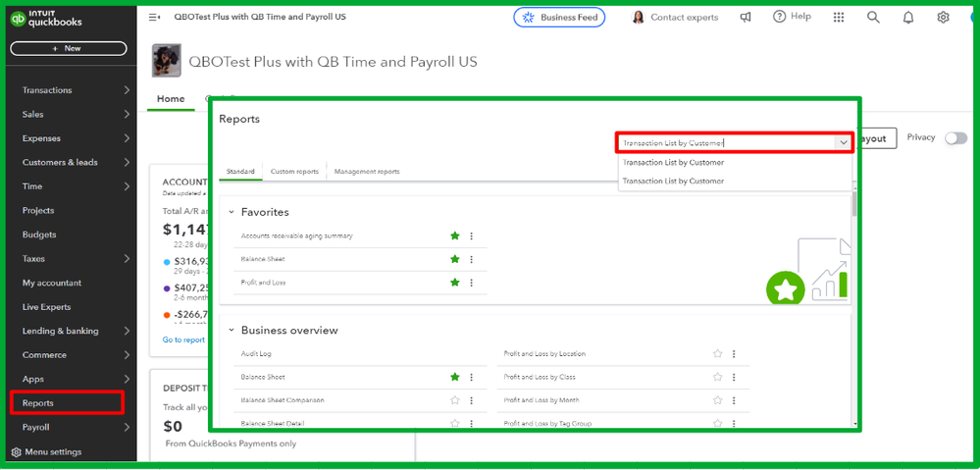Viewport: 980px width, 470px height.
Task: Switch to the Standard reports tab
Action: [240, 172]
